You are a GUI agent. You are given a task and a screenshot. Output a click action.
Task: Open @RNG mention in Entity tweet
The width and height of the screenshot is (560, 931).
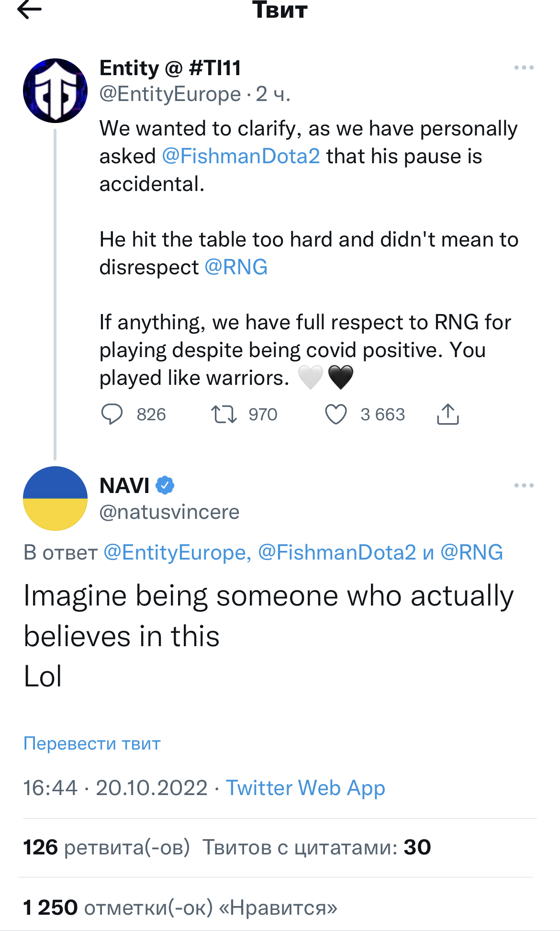236,267
